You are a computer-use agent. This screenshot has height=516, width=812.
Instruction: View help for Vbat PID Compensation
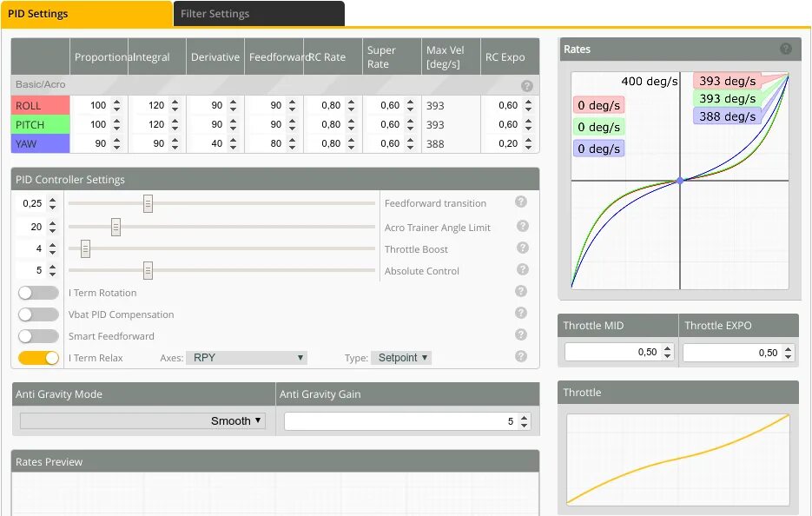point(521,313)
